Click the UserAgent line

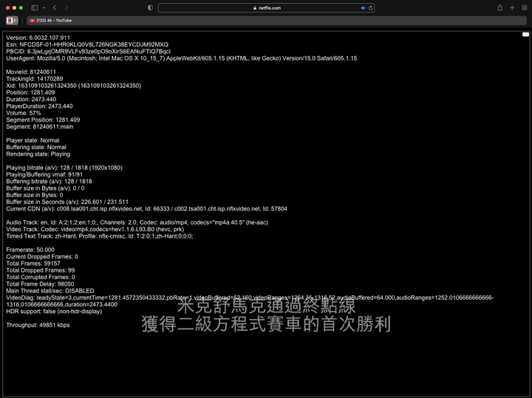tap(182, 58)
